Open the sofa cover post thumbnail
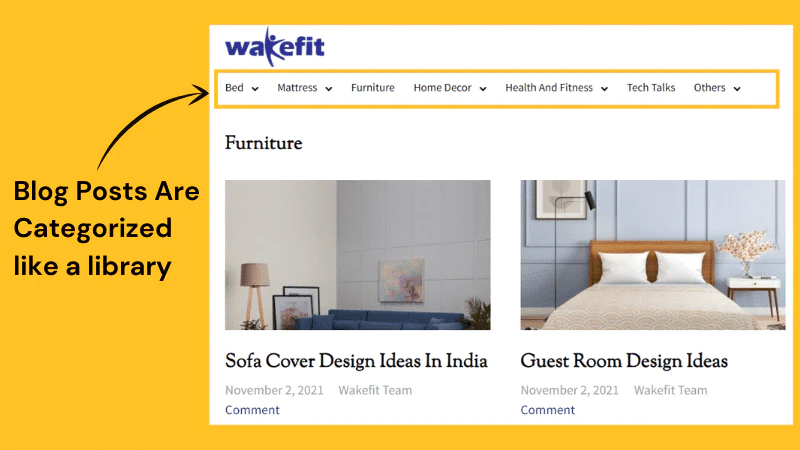The width and height of the screenshot is (800, 450). click(358, 255)
